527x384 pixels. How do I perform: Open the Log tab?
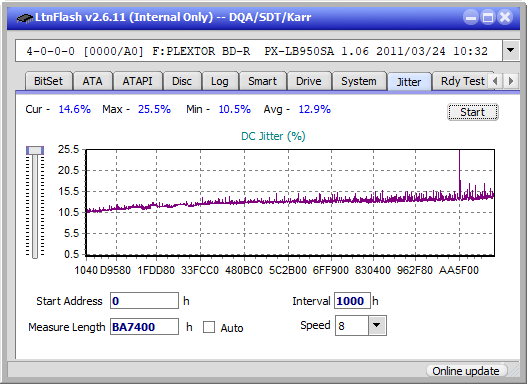pos(219,81)
